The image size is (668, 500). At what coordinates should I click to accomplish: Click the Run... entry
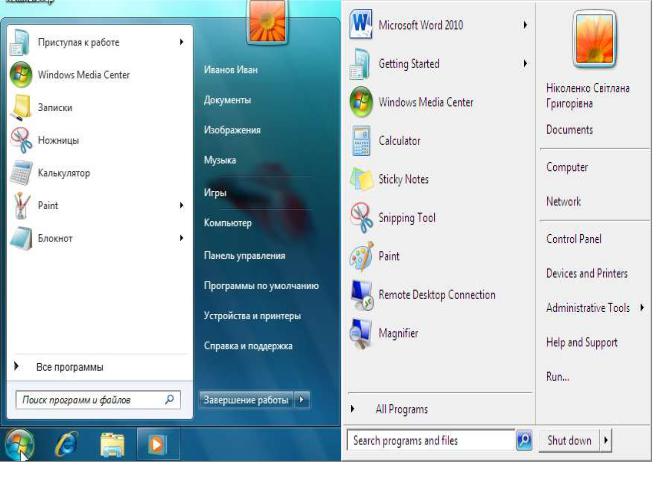click(x=557, y=376)
